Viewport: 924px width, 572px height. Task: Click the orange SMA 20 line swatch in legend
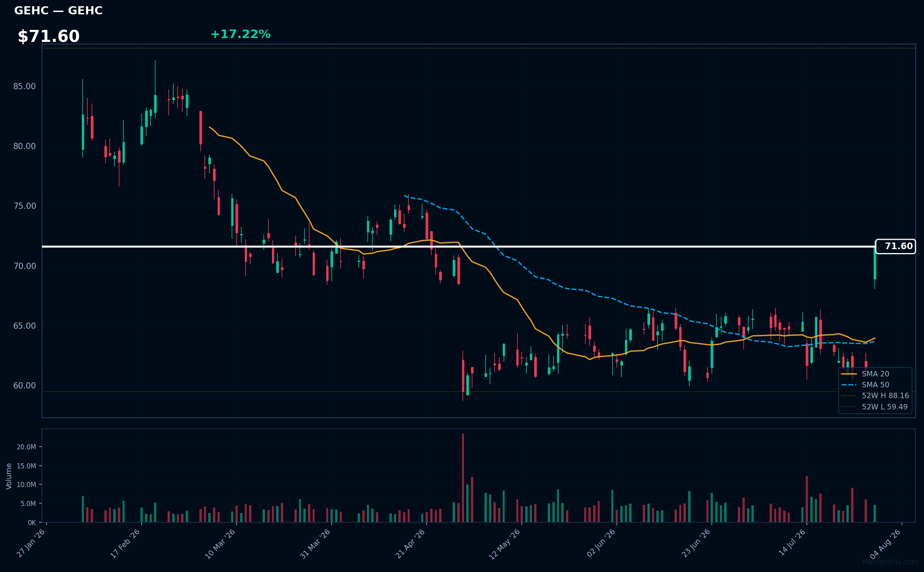(x=849, y=374)
